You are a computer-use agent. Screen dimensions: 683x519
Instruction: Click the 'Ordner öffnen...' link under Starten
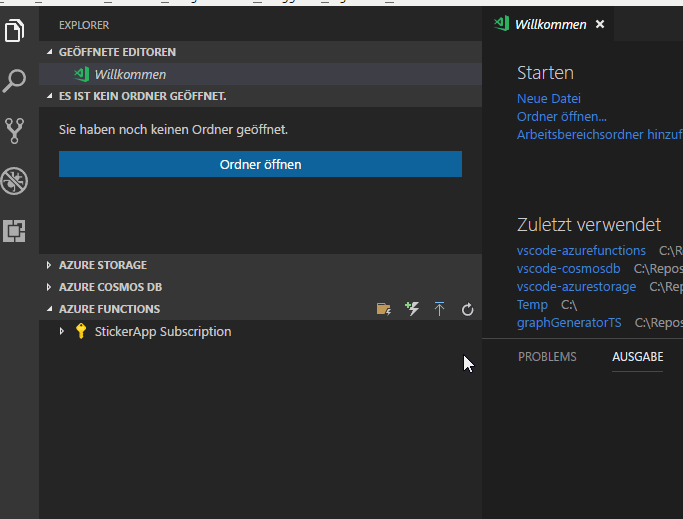(x=561, y=116)
